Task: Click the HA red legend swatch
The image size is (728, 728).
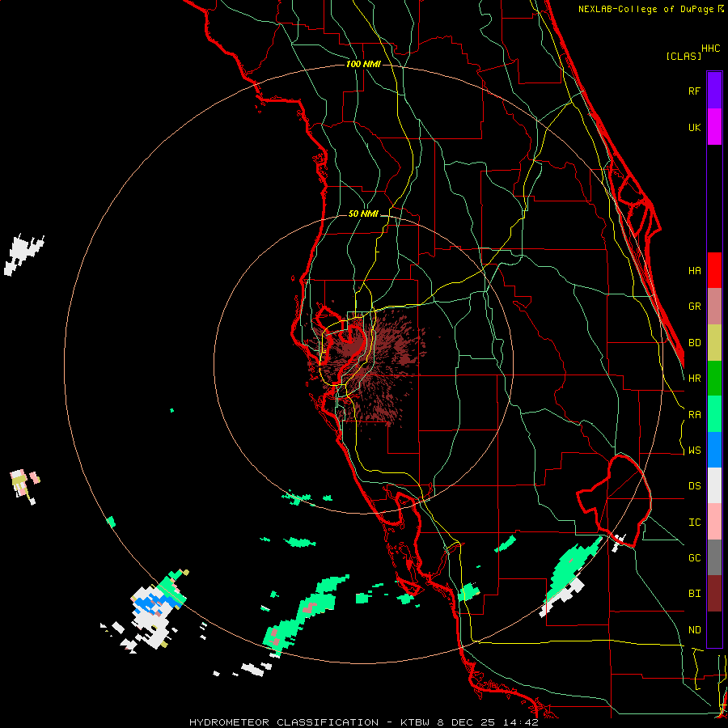Action: coord(714,270)
